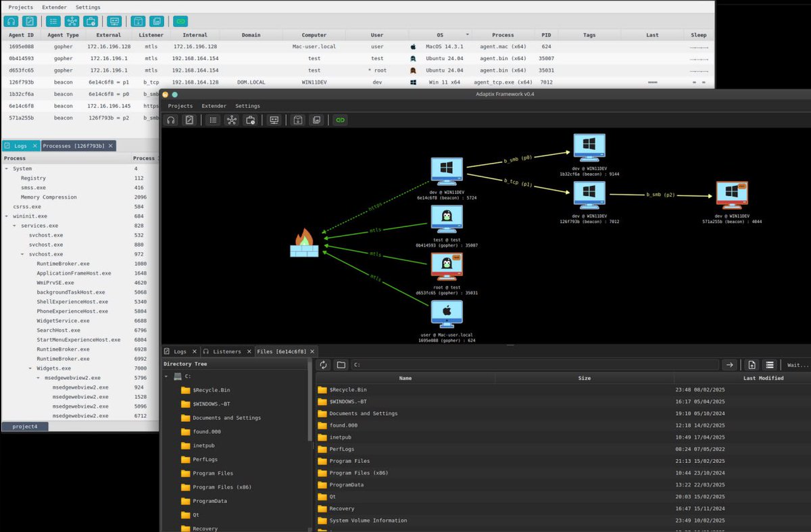Collapse svchost.exe 972 in process tree

point(22,254)
